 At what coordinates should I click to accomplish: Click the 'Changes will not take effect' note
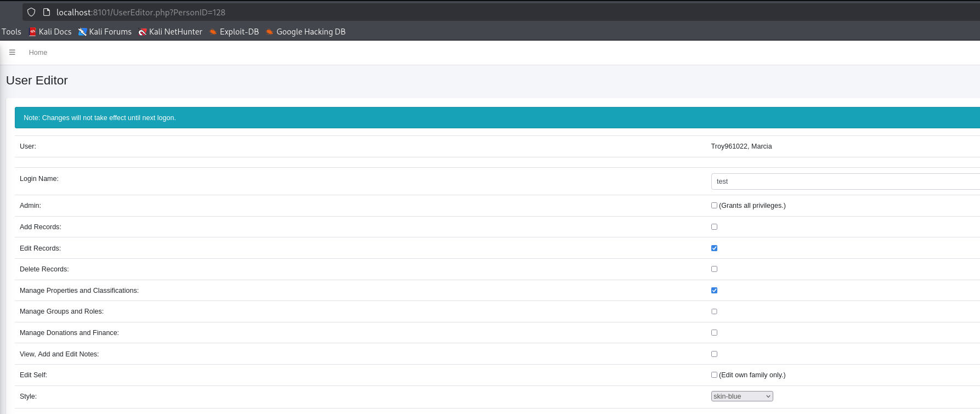[100, 118]
